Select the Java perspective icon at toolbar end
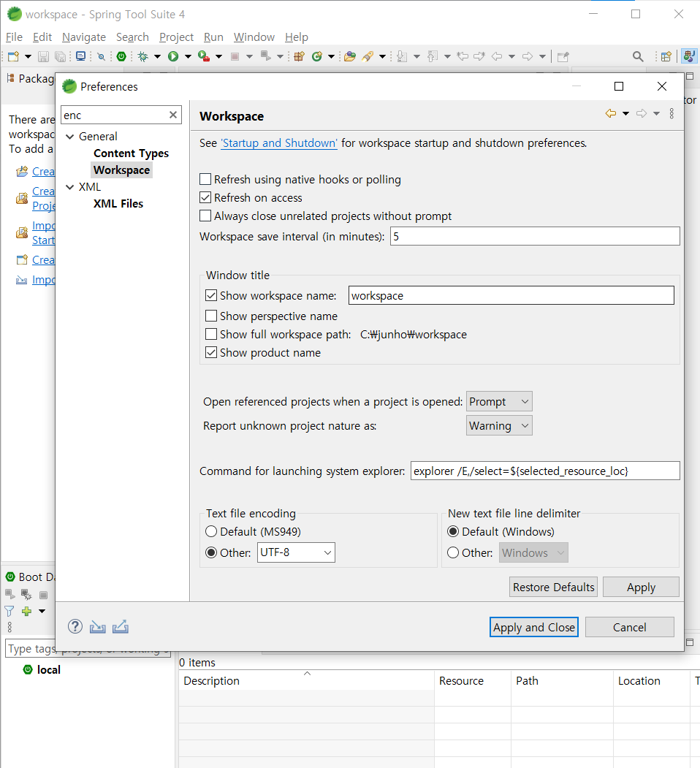Image resolution: width=700 pixels, height=768 pixels. pos(689,56)
